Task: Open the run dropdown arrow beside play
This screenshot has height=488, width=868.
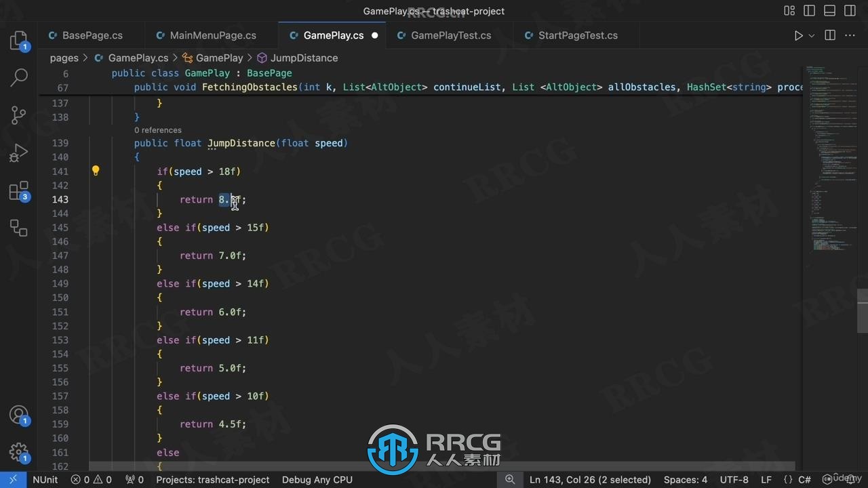Action: click(812, 35)
